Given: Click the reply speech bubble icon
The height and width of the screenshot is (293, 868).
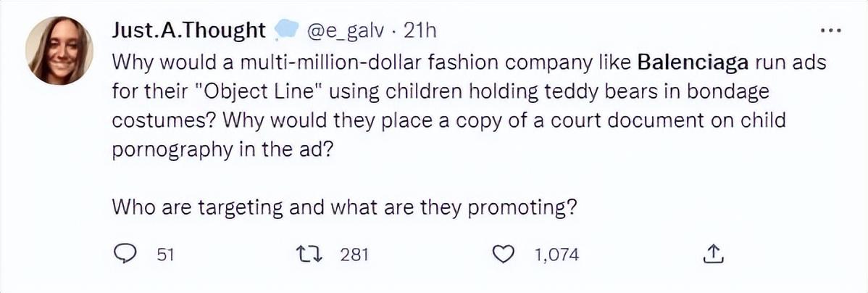Looking at the screenshot, I should 127,254.
